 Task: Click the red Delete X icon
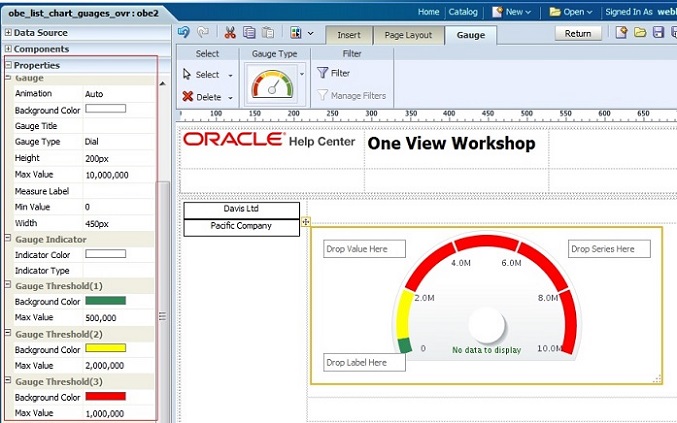187,96
